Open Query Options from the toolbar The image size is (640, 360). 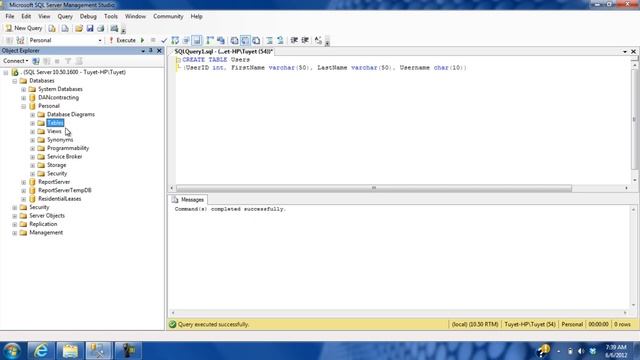[186, 40]
